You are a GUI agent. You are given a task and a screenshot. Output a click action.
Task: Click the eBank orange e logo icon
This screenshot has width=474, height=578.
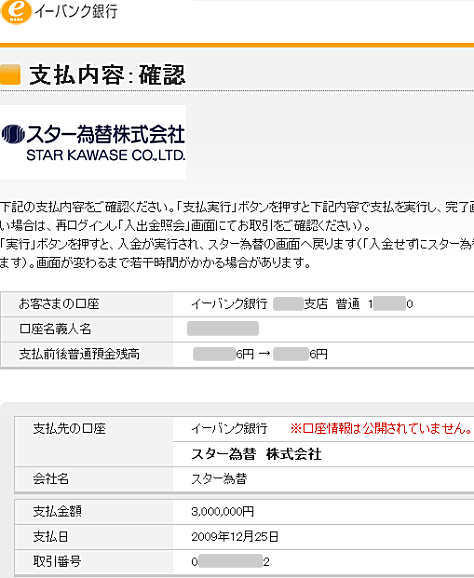click(16, 11)
